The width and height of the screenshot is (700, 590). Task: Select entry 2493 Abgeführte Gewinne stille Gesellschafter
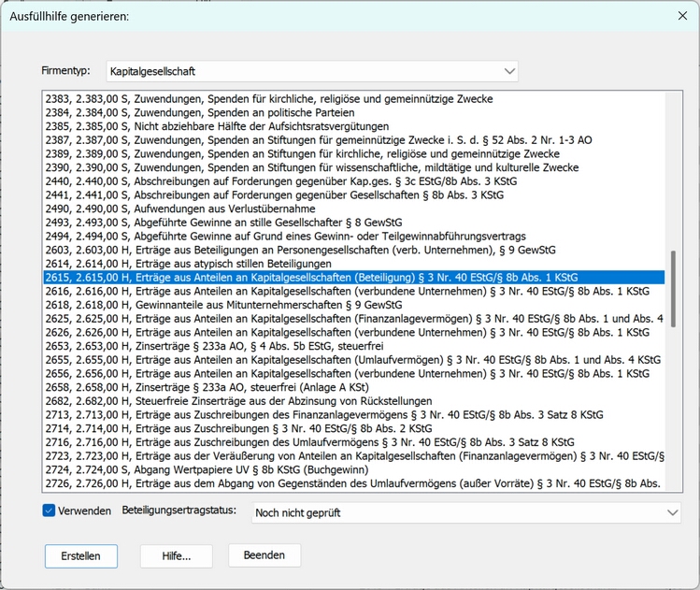(354, 223)
